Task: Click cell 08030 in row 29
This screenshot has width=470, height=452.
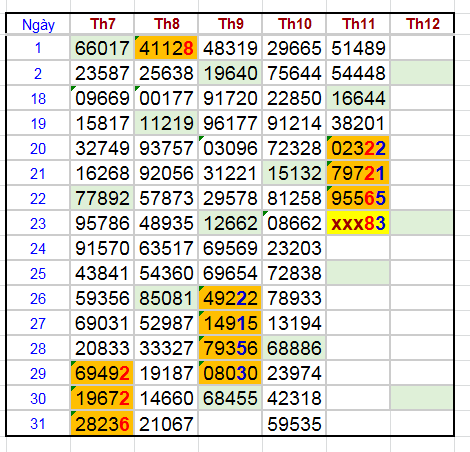Action: [x=230, y=373]
